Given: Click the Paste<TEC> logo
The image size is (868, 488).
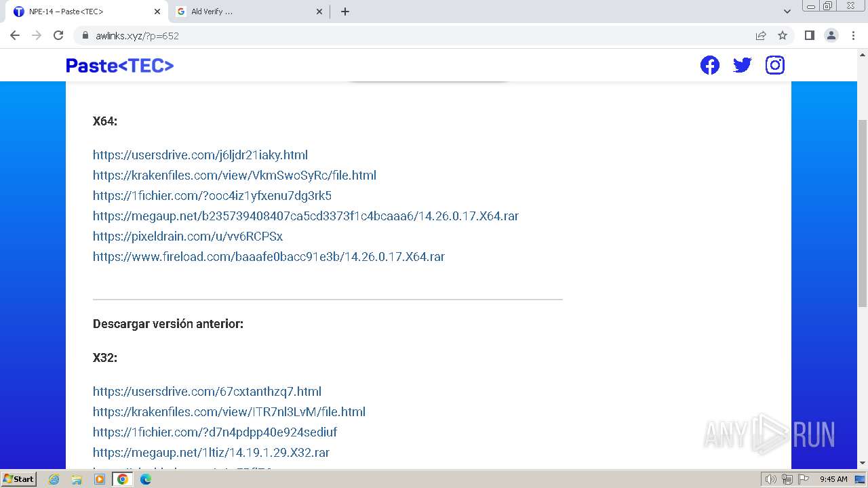Looking at the screenshot, I should (120, 65).
